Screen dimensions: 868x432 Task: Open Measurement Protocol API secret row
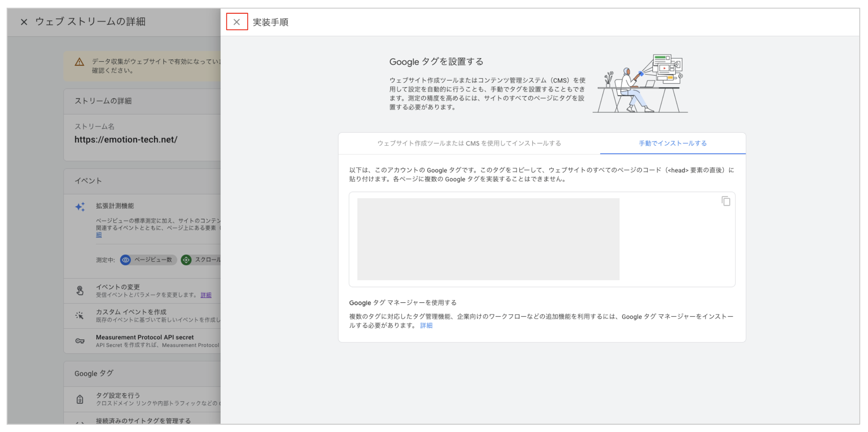click(142, 341)
